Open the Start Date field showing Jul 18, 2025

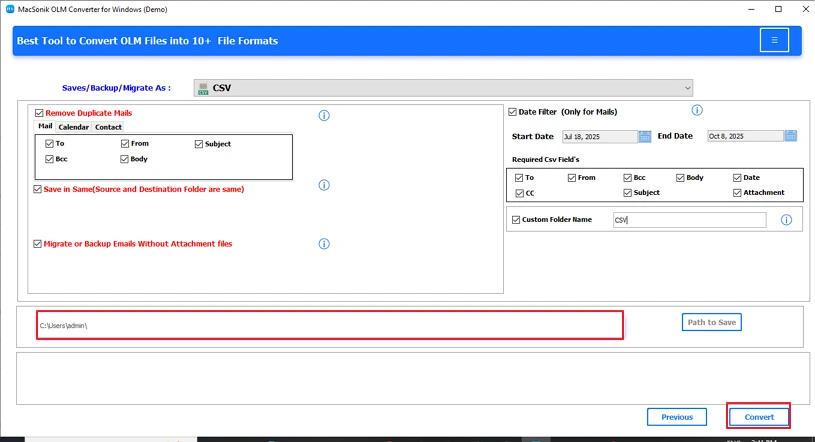pos(598,136)
